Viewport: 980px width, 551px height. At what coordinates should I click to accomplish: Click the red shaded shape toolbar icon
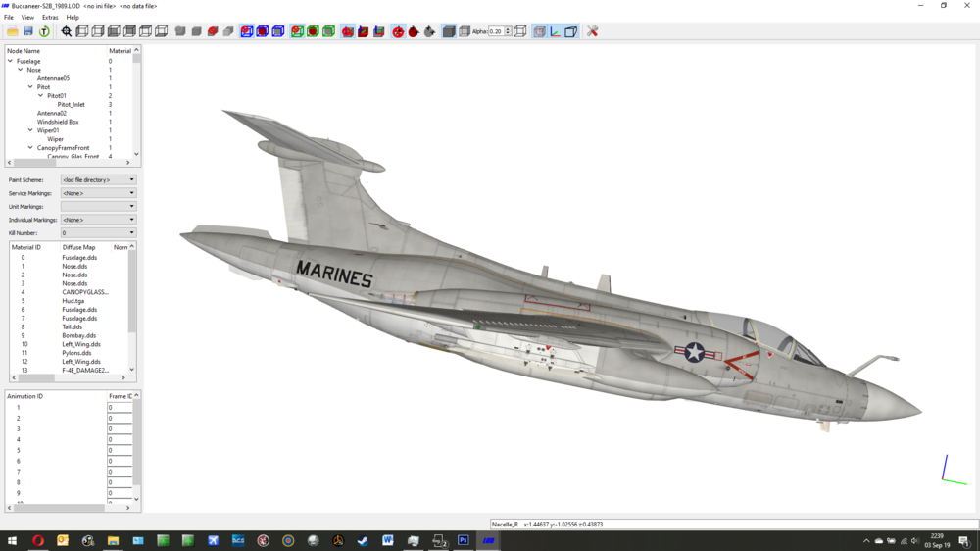pos(213,31)
